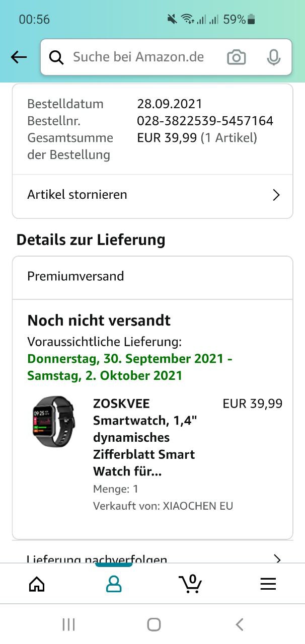Tap Android recent apps button
Screen dimensions: 305x644
(68, 624)
